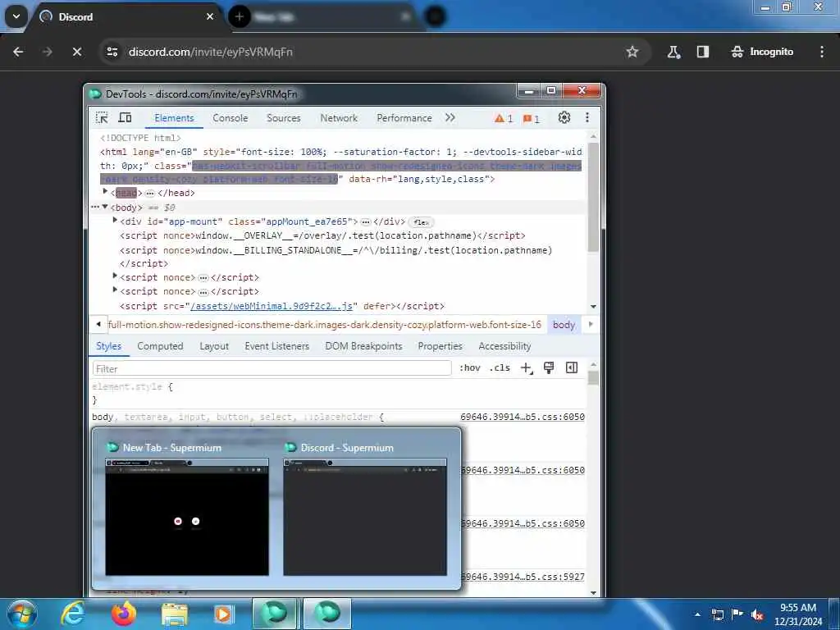
Task: Click the styles Filter input field
Action: (272, 368)
